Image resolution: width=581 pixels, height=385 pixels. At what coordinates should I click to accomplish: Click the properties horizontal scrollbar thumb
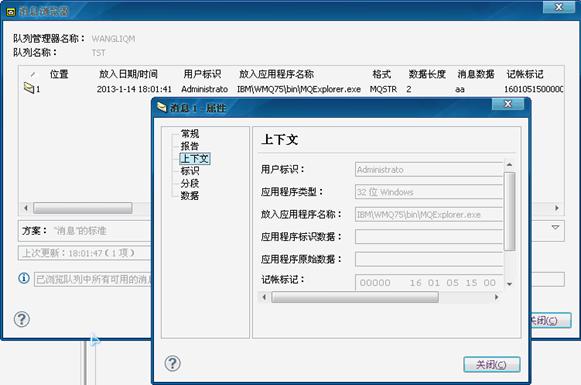[355, 297]
